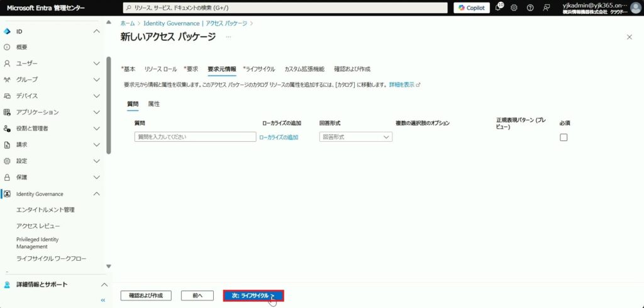Open the 回答形式 dropdown
Image resolution: width=644 pixels, height=308 pixels.
[356, 137]
